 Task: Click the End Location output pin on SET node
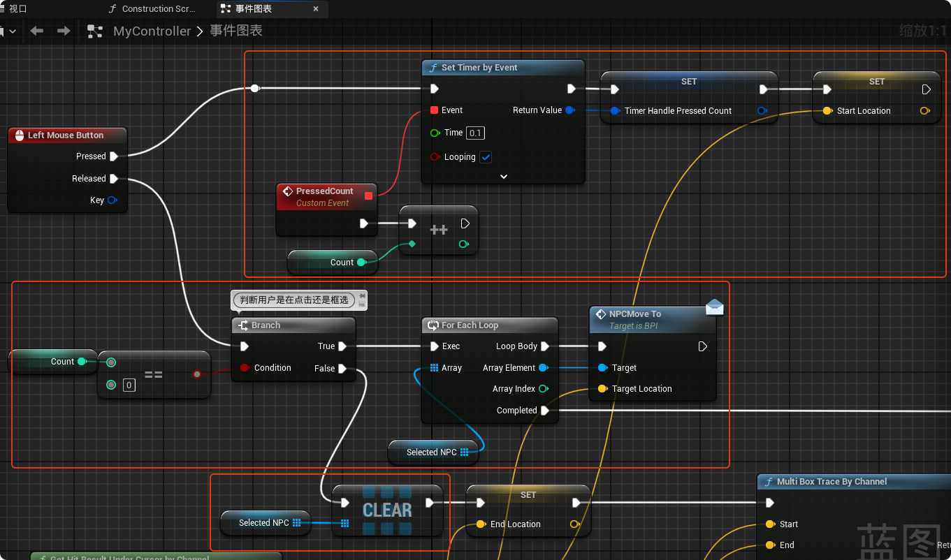[x=574, y=524]
